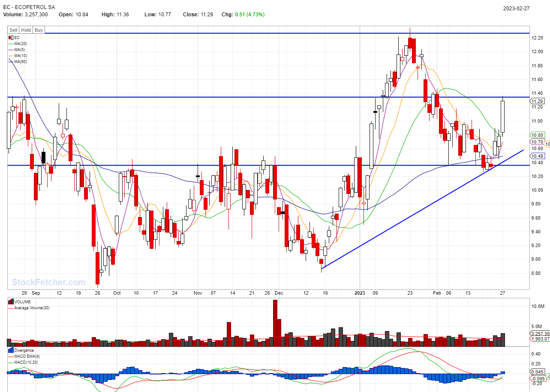Viewport: 550px width, 392px height.
Task: Click the 'EC - ECOPETROL SA' title
Action: [x=29, y=8]
